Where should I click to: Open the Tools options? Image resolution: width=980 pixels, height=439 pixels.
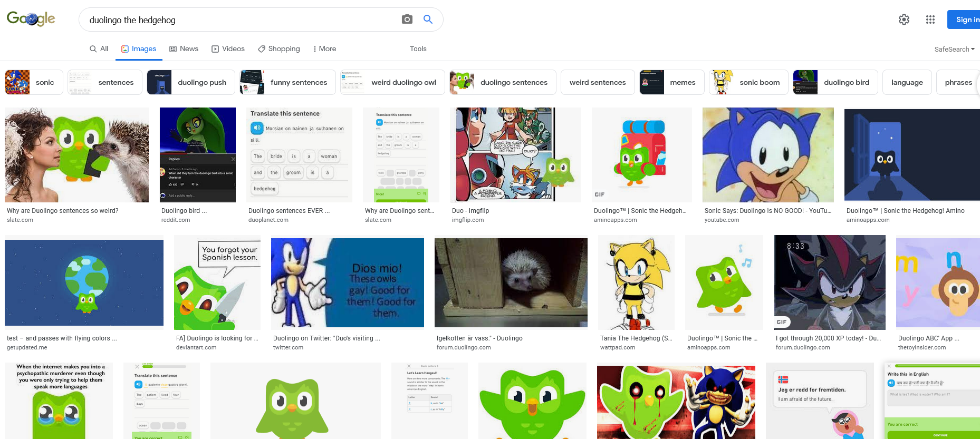[418, 48]
